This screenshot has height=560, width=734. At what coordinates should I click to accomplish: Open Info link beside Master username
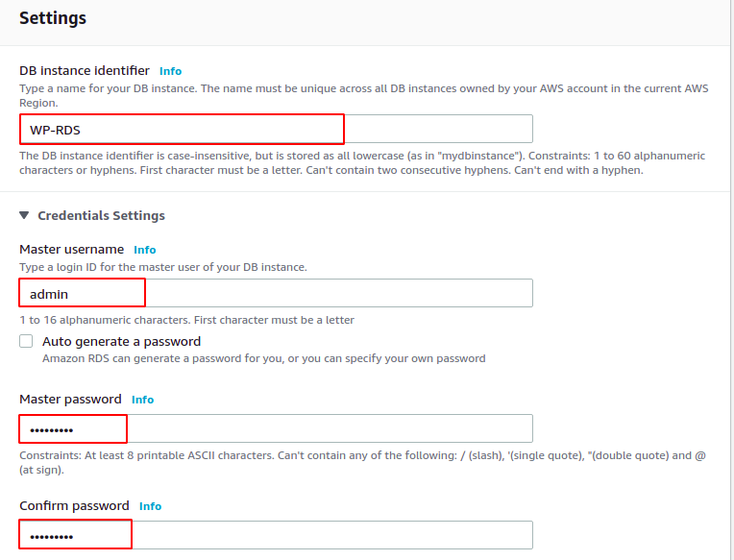(x=145, y=250)
